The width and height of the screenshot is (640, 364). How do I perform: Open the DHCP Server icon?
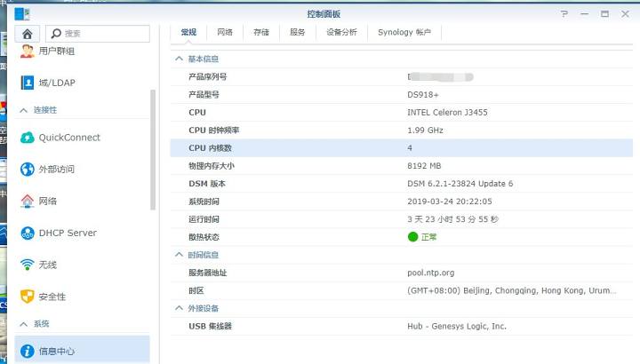click(x=28, y=233)
